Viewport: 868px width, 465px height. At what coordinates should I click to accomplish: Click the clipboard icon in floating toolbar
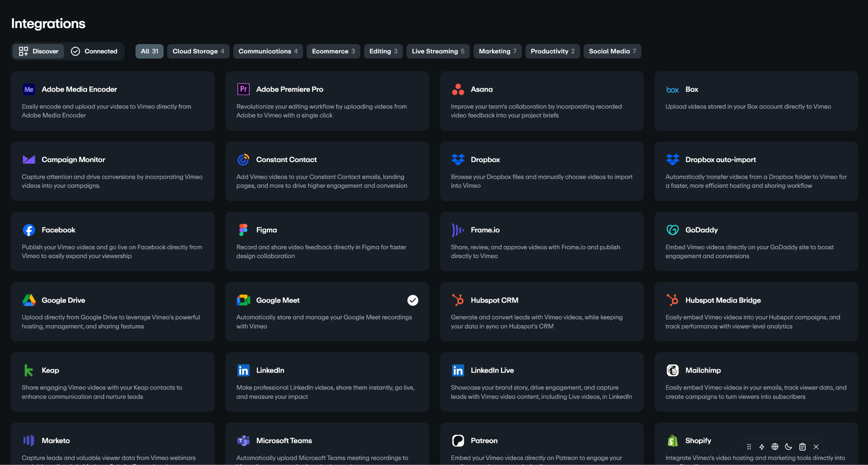click(x=802, y=447)
